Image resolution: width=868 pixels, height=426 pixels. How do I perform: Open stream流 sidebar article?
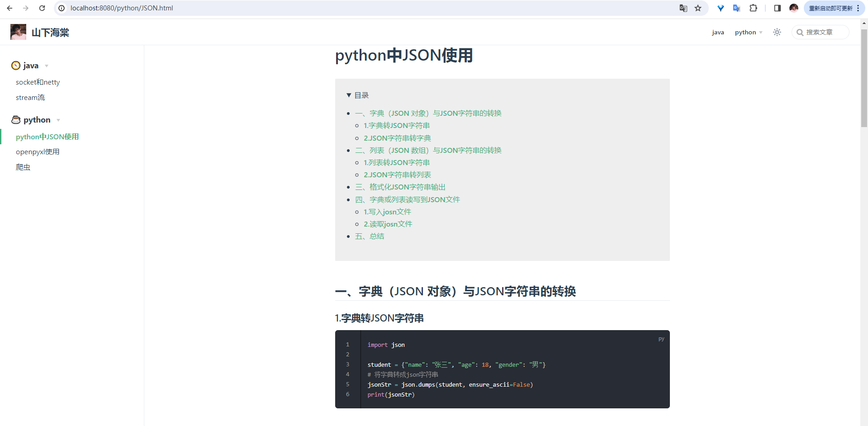tap(30, 98)
